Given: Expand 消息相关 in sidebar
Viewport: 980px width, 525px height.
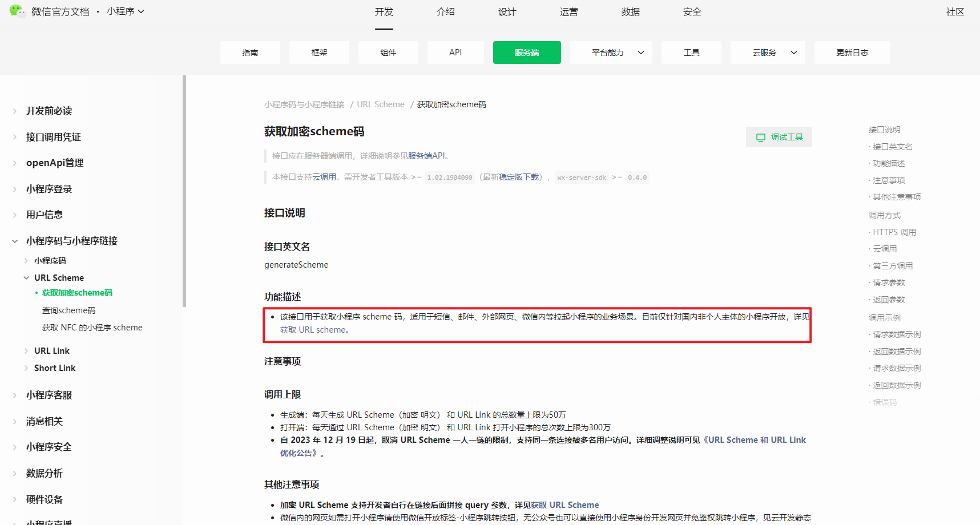Looking at the screenshot, I should click(x=45, y=421).
